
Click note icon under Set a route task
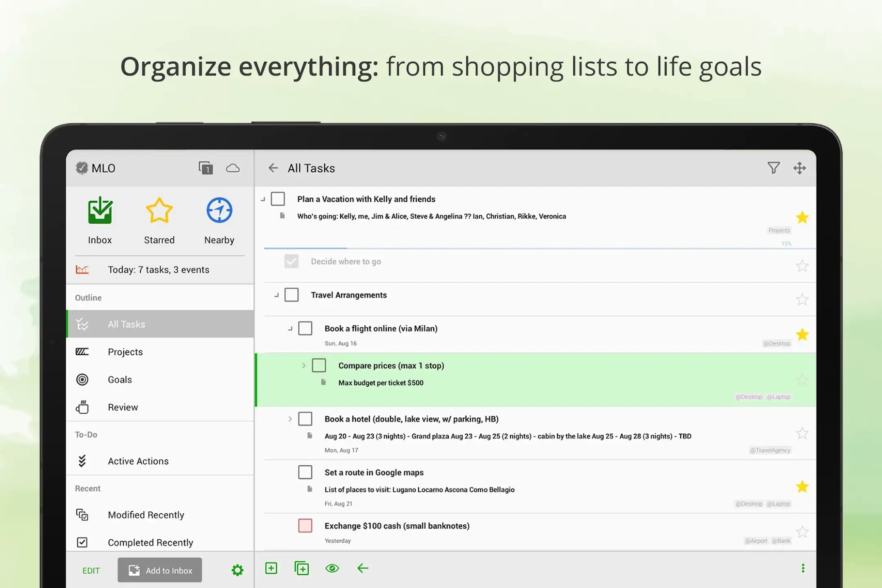pyautogui.click(x=310, y=489)
